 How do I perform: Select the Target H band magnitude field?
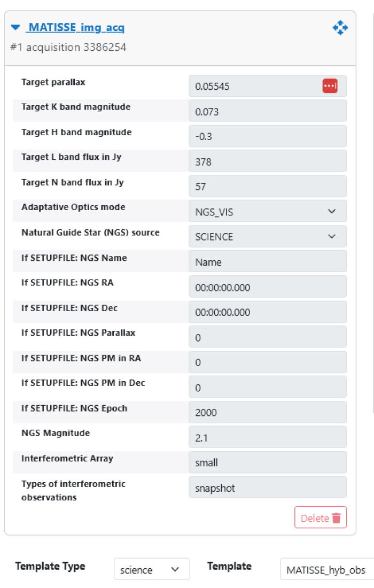point(267,136)
